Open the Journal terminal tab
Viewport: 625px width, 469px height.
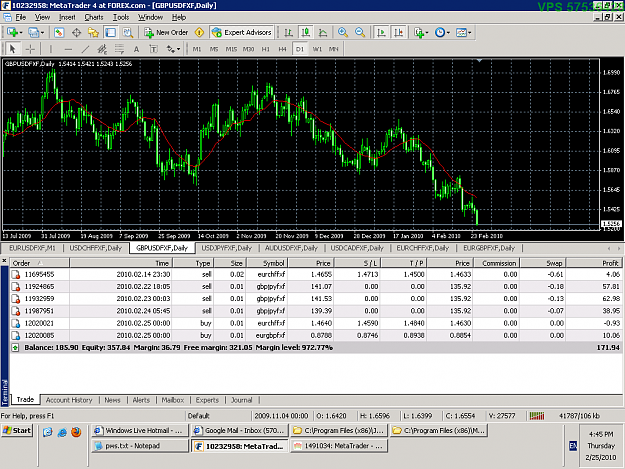242,400
